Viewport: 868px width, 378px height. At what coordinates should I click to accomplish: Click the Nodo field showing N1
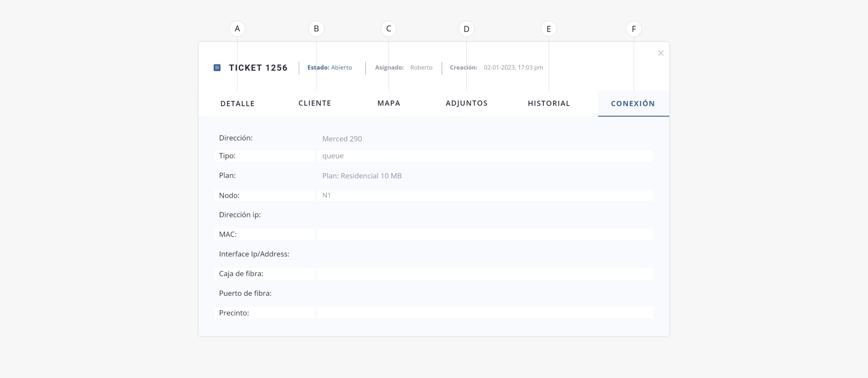click(485, 195)
